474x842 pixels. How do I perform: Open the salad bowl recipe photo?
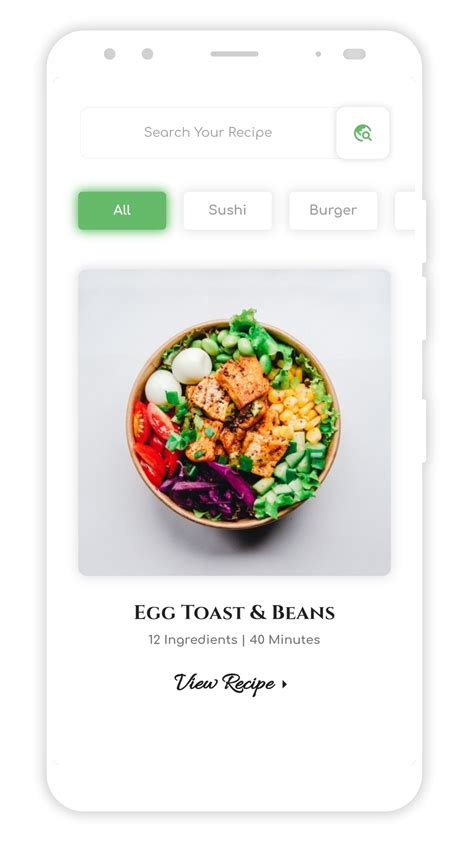[235, 422]
